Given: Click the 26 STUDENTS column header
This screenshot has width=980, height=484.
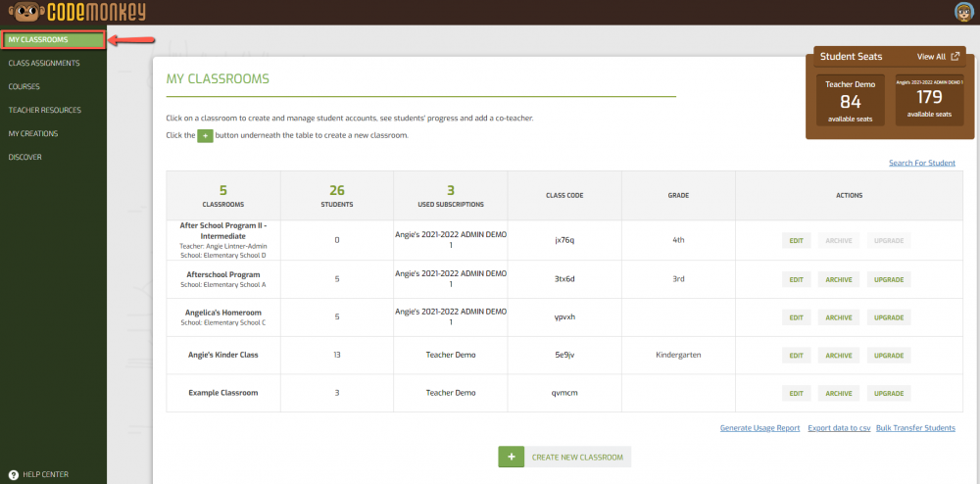Looking at the screenshot, I should [x=337, y=196].
